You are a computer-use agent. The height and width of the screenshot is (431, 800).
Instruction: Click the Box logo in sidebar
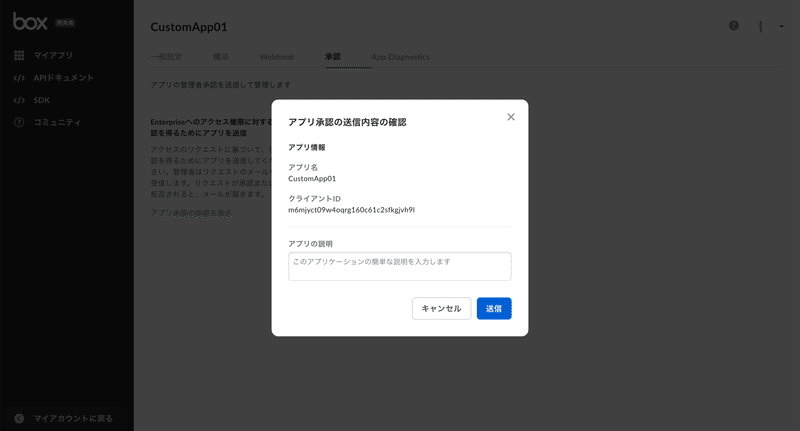click(x=30, y=22)
